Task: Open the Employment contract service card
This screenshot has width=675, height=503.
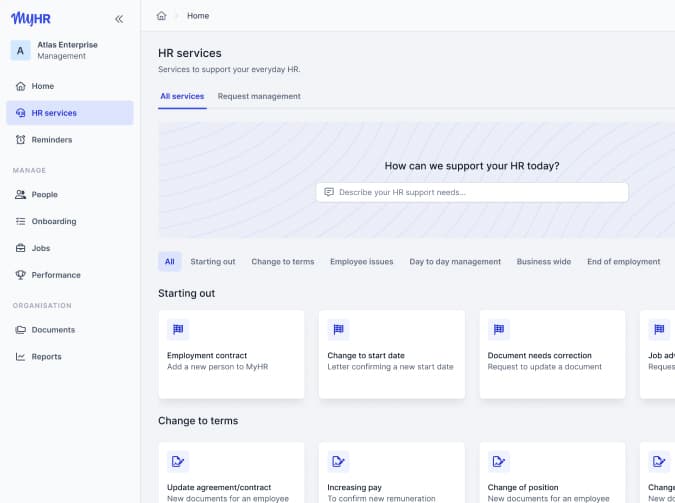Action: (x=231, y=354)
